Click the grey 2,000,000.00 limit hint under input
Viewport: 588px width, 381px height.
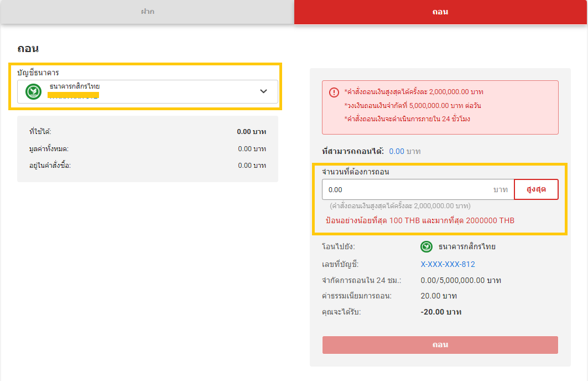(x=400, y=206)
